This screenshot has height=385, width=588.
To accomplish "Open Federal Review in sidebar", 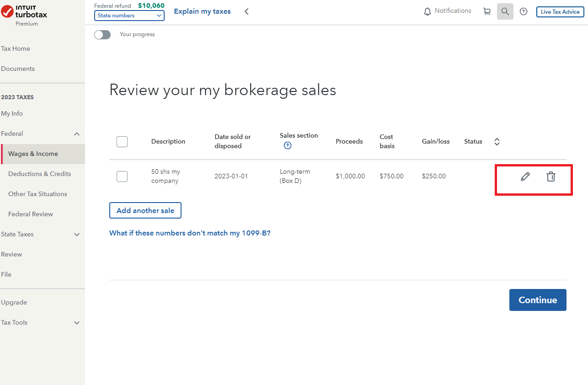I will point(31,214).
